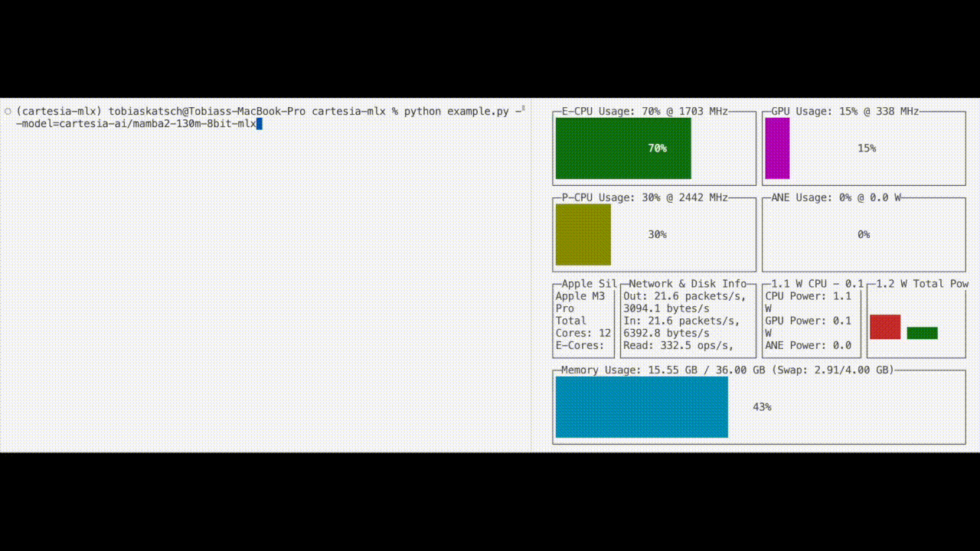Viewport: 980px width, 551px height.
Task: Click the 43% memory percentage label
Action: point(762,407)
